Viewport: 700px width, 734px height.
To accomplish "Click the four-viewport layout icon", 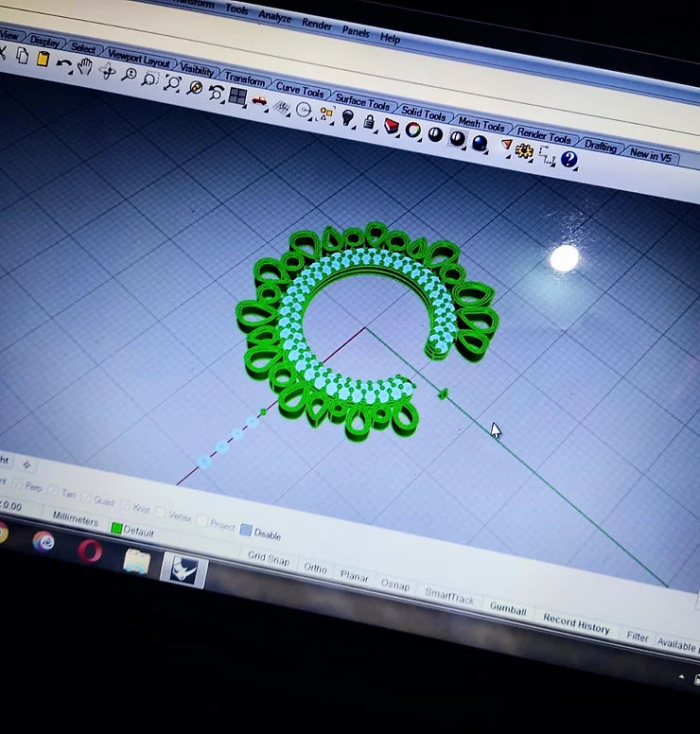I will point(237,96).
